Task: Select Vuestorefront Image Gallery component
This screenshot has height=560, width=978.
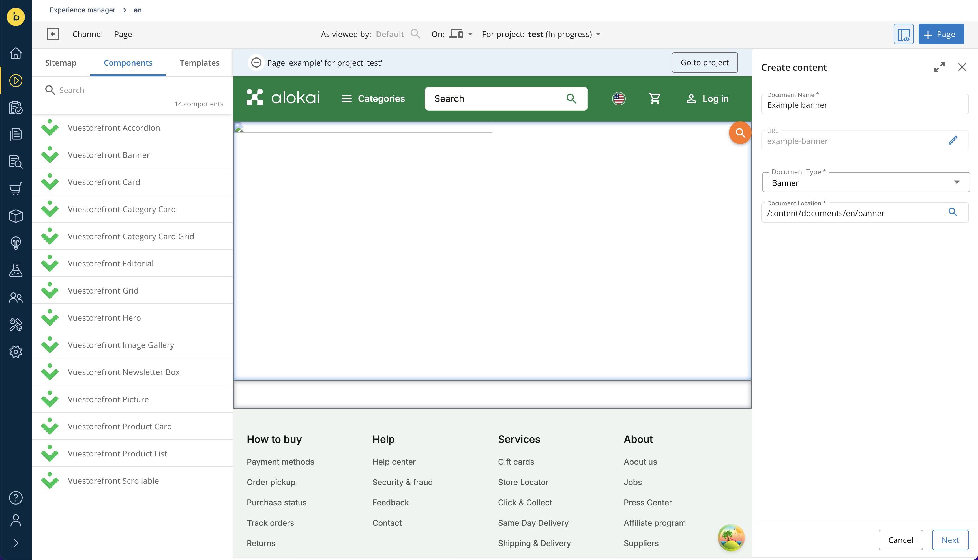Action: (132, 345)
